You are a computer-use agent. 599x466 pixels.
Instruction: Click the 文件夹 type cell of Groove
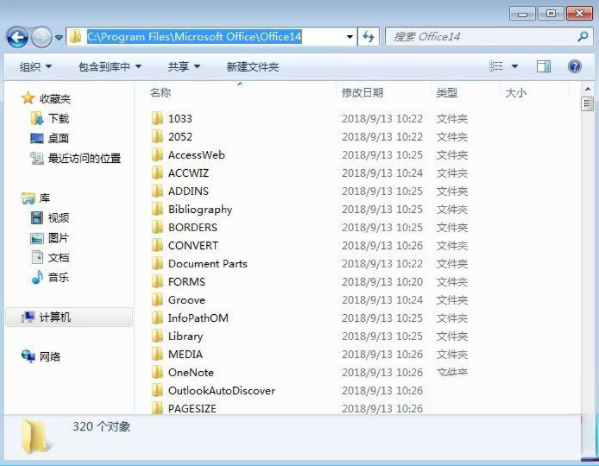452,300
